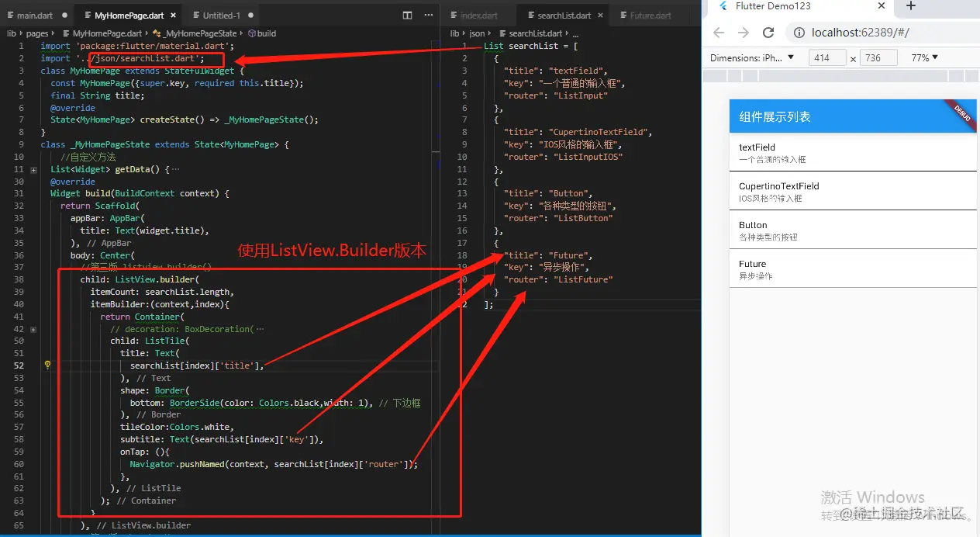Screen dimensions: 980x537
Task: Click 'build' in the breadcrumb
Action: [266, 33]
